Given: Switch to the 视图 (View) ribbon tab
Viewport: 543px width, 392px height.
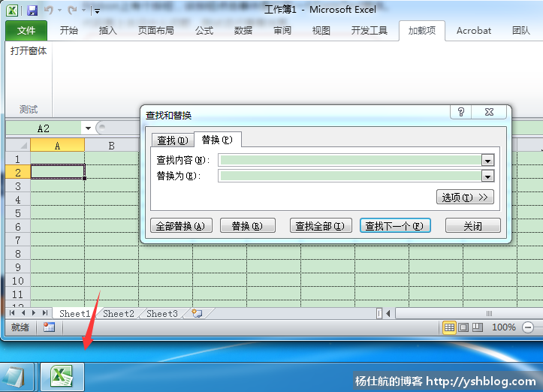Looking at the screenshot, I should click(321, 31).
